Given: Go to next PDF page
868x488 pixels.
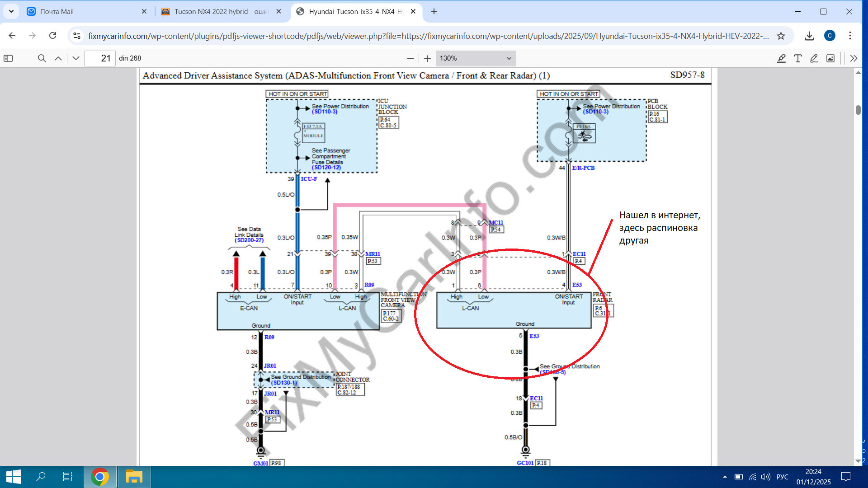Looking at the screenshot, I should click(x=76, y=58).
